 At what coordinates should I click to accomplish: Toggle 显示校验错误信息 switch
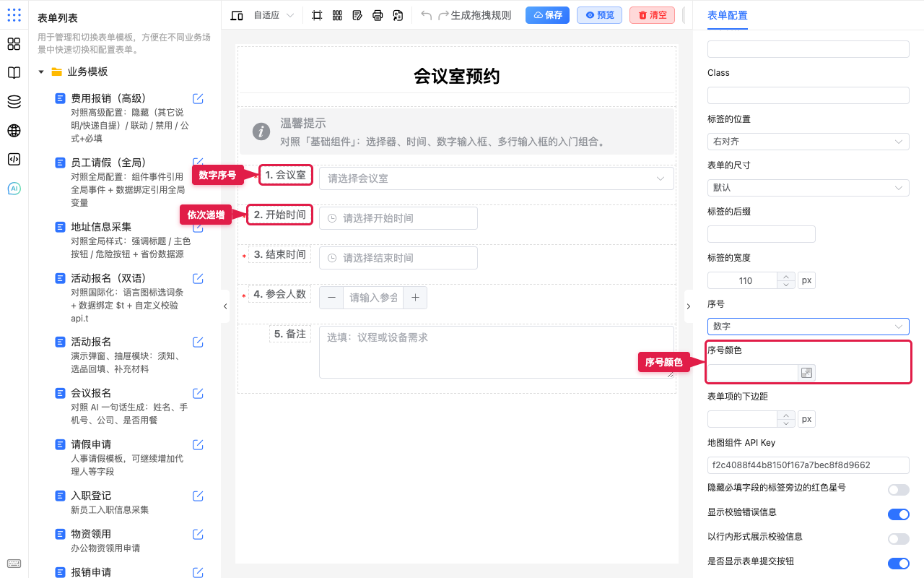[898, 514]
